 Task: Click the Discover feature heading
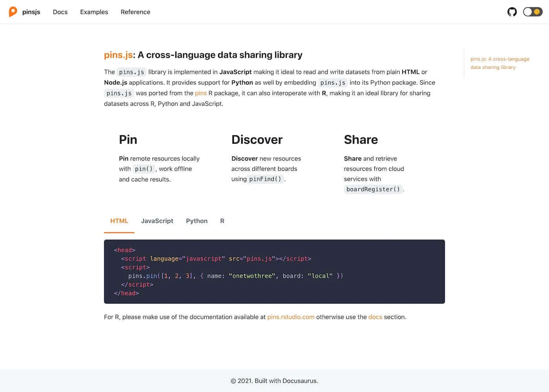tap(257, 140)
